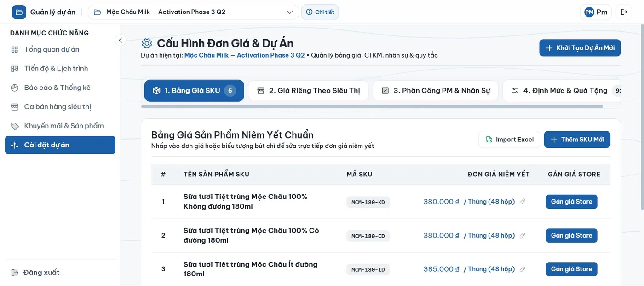Click the Excel icon in Import button
The height and width of the screenshot is (286, 644).
click(489, 140)
